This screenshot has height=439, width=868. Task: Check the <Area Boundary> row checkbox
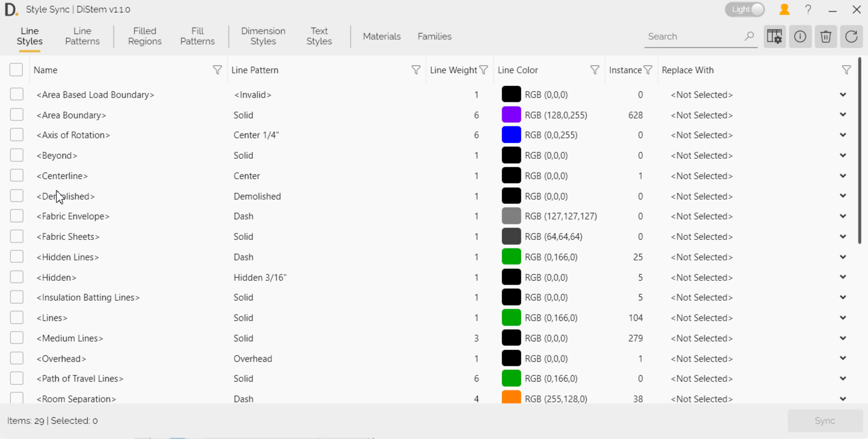coord(17,115)
